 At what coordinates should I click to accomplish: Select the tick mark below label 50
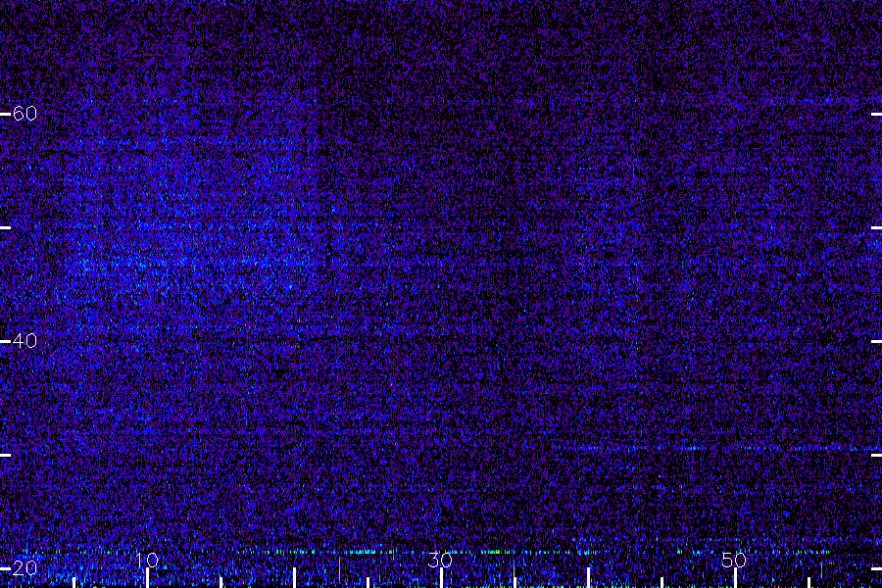[x=735, y=578]
